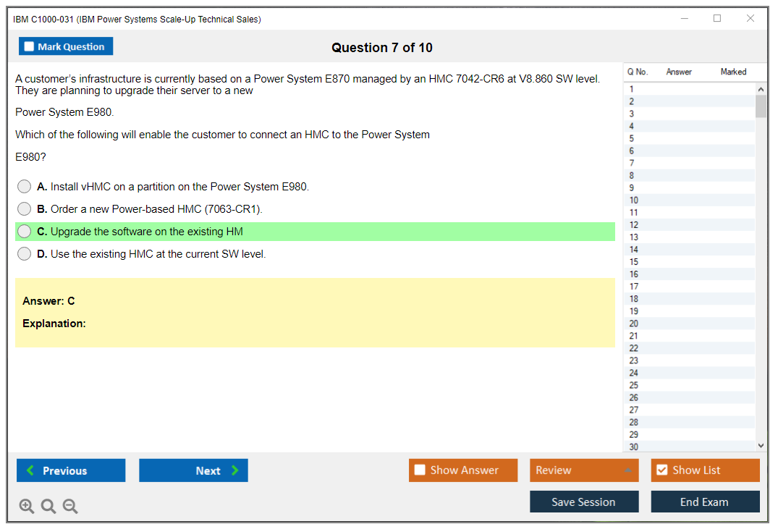
Task: Click the End Exam button
Action: tap(705, 502)
